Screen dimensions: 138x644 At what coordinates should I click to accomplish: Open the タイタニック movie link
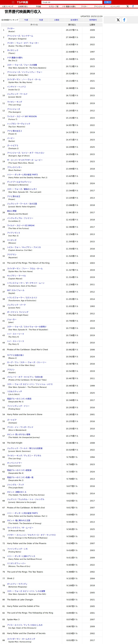pos(13,50)
